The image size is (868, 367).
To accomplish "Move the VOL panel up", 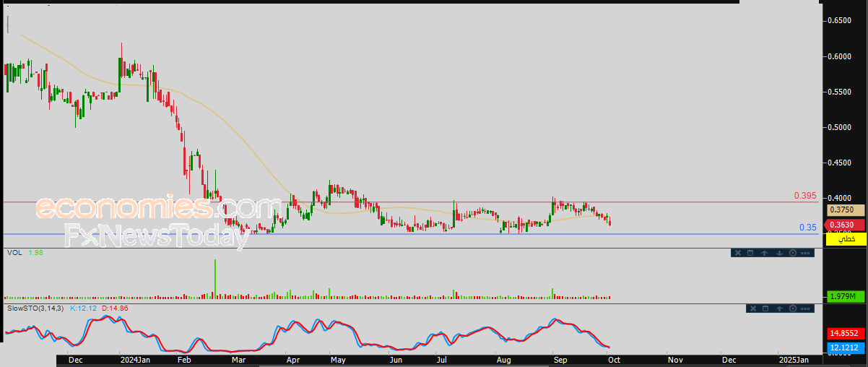I will 764,253.
